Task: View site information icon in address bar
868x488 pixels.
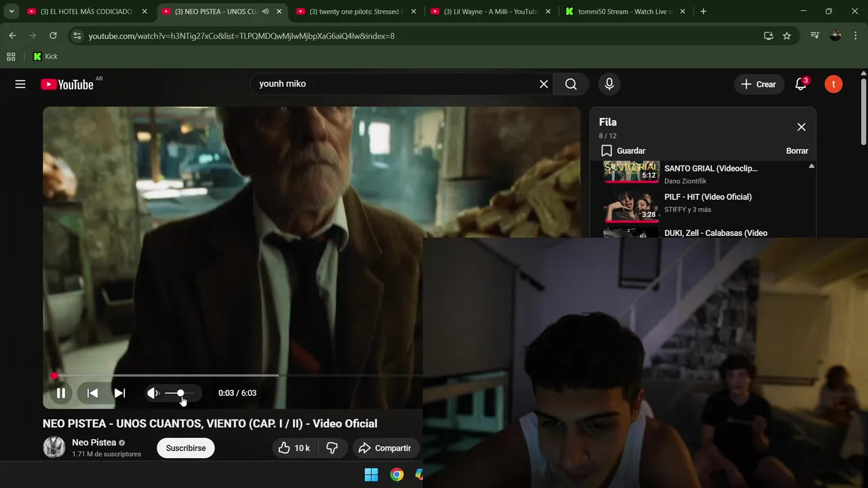Action: pyautogui.click(x=77, y=36)
